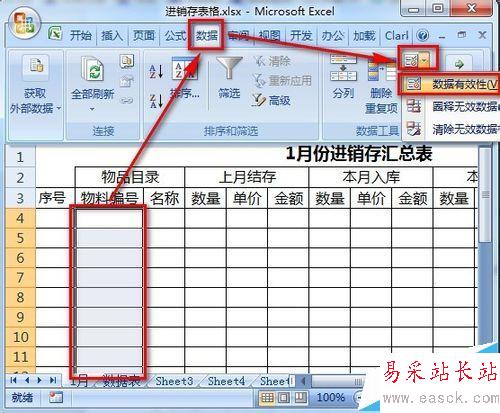Choose 数据有效性(V) from the dropdown menu

click(x=450, y=84)
